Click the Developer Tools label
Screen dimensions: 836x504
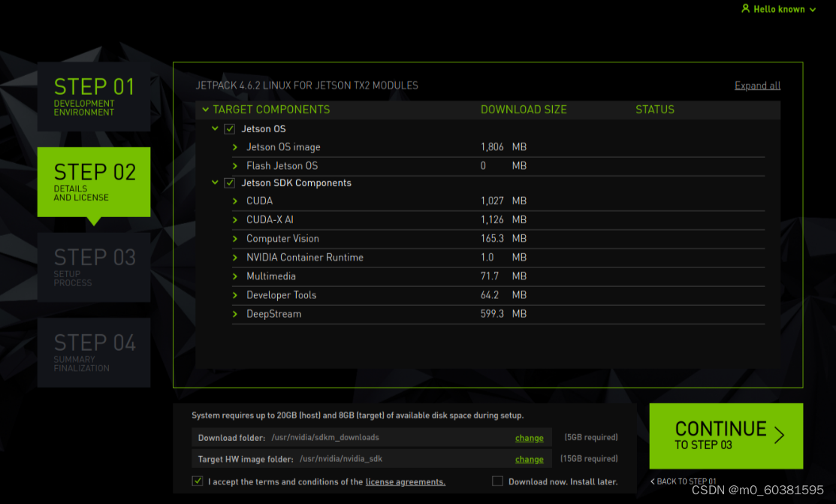tap(282, 295)
